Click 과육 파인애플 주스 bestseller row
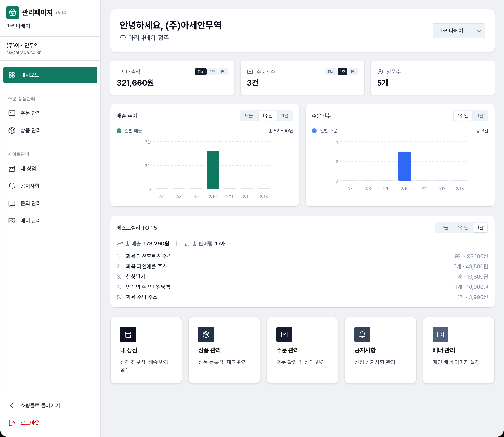504x437 pixels. point(302,266)
